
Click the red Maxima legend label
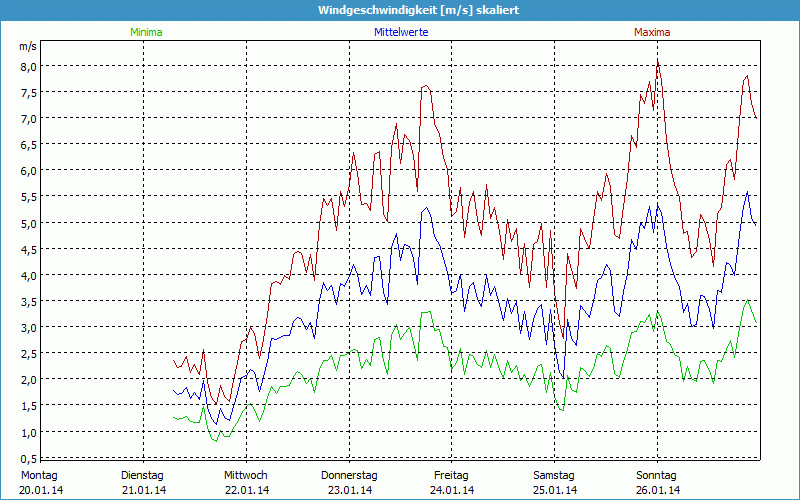(x=652, y=32)
